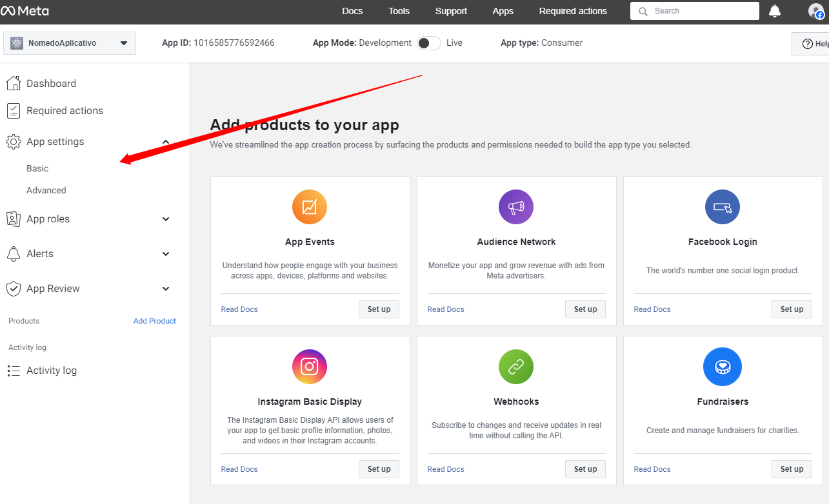Click the Audience Network megaphone icon

click(x=516, y=207)
